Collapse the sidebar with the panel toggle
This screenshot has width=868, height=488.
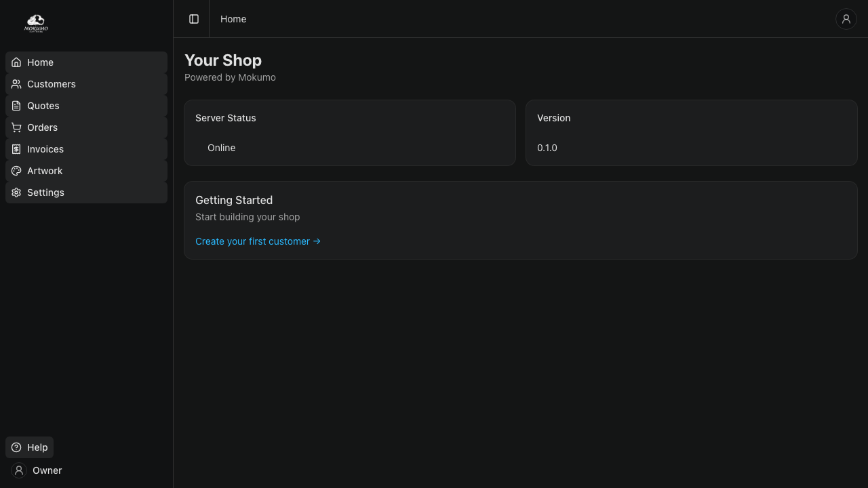pyautogui.click(x=194, y=19)
